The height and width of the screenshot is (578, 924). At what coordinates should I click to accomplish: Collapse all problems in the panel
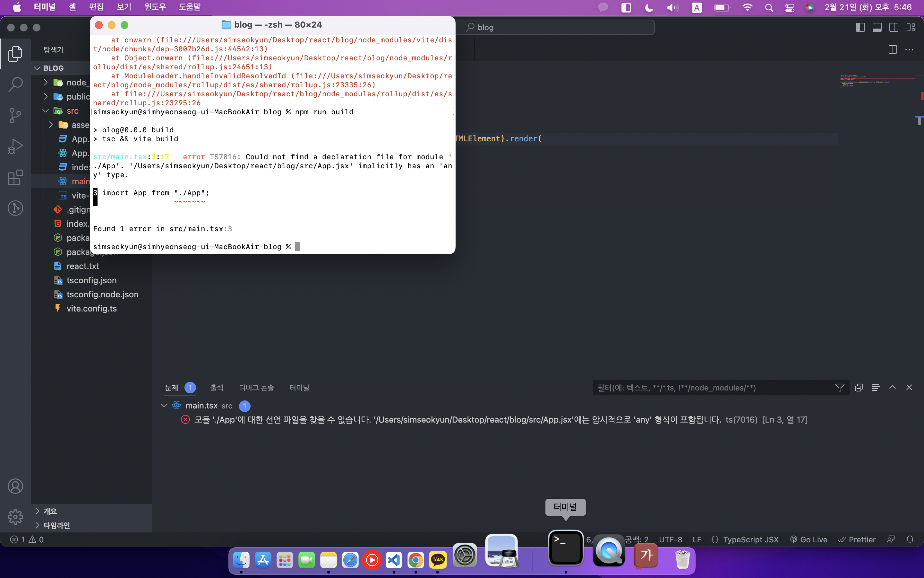pyautogui.click(x=859, y=388)
